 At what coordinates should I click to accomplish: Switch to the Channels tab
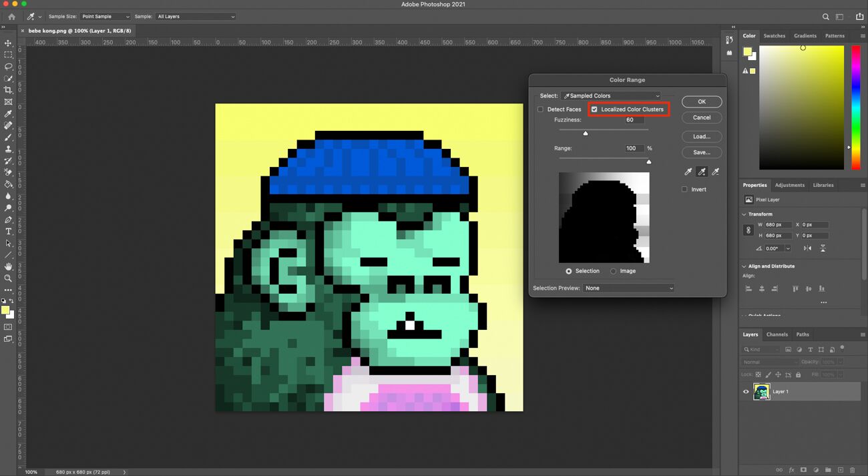tap(777, 334)
